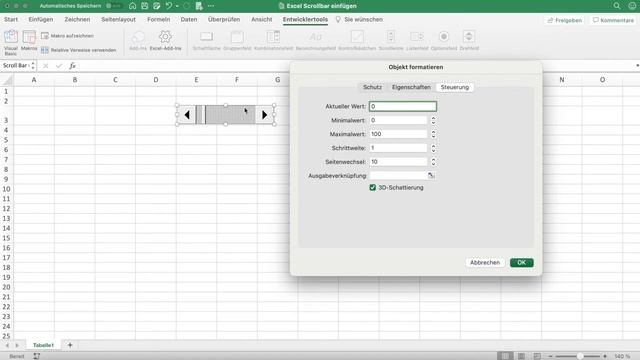This screenshot has height=360, width=640.
Task: Open the quick access more options ellipsis
Action: coord(211,6)
